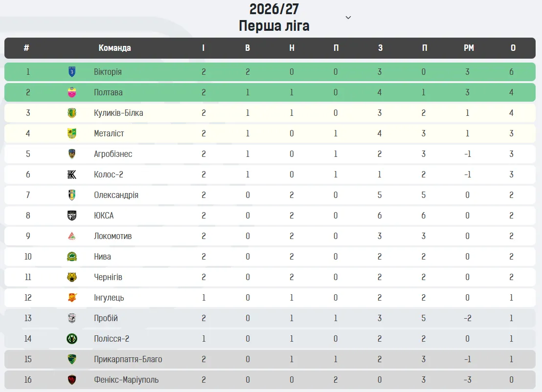Image resolution: width=542 pixels, height=392 pixels.
Task: Click the Куликів-Білка team emblem
Action: point(72,113)
